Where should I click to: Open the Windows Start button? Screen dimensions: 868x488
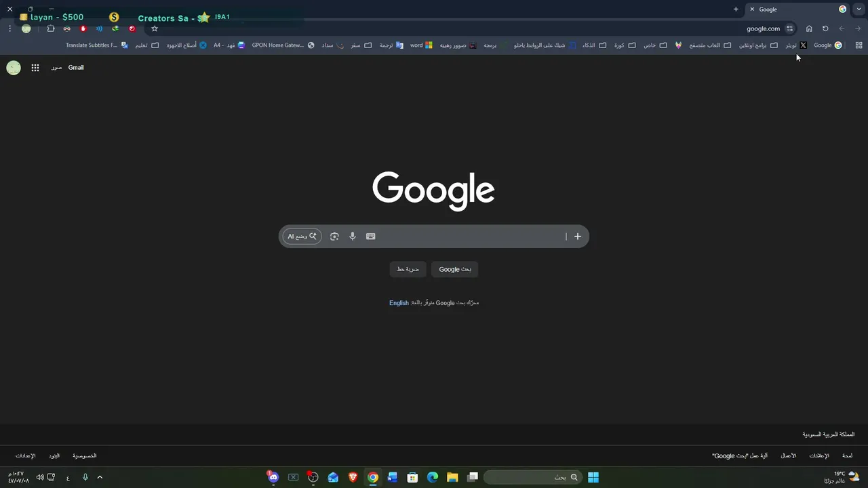(593, 477)
